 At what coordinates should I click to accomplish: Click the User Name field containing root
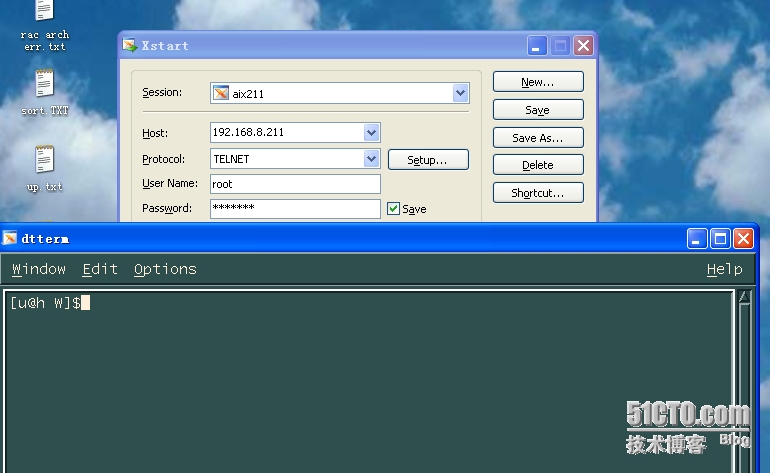(295, 184)
